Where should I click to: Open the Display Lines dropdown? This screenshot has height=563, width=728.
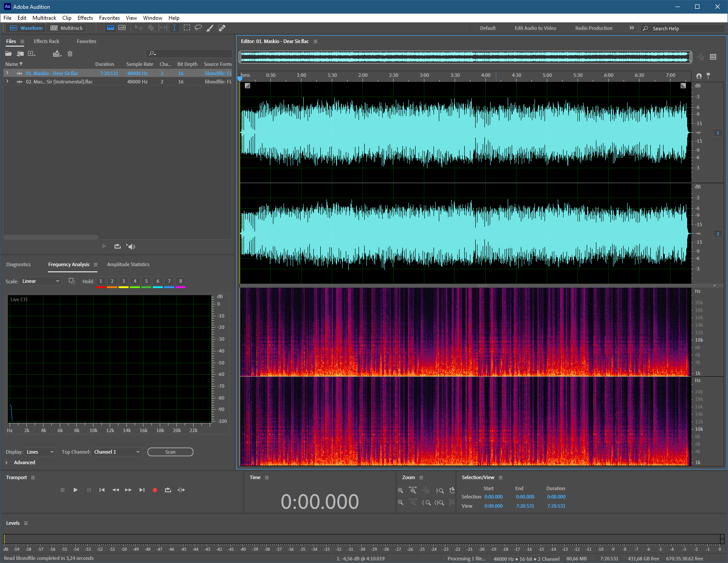tap(40, 452)
